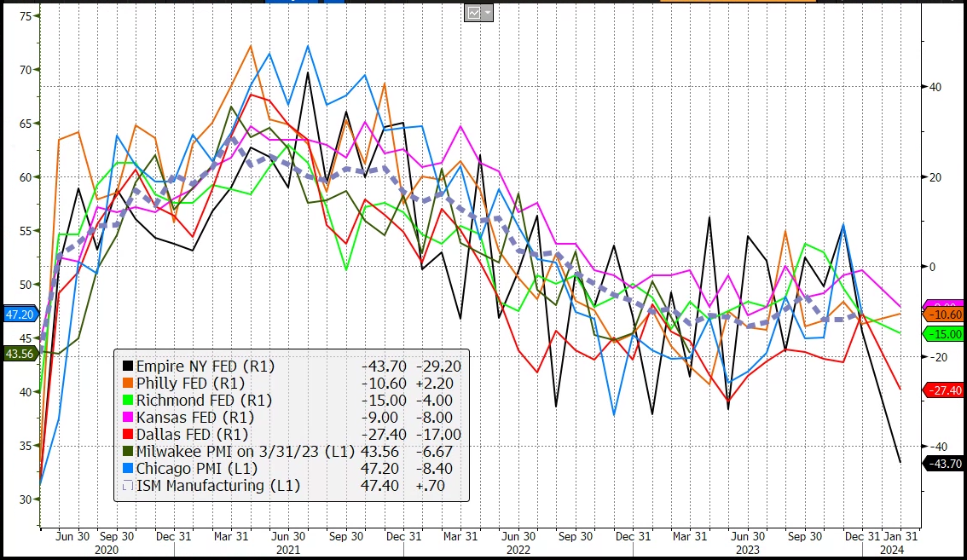Click the +2.20 change value for Philly
967x560 pixels.
(x=435, y=383)
